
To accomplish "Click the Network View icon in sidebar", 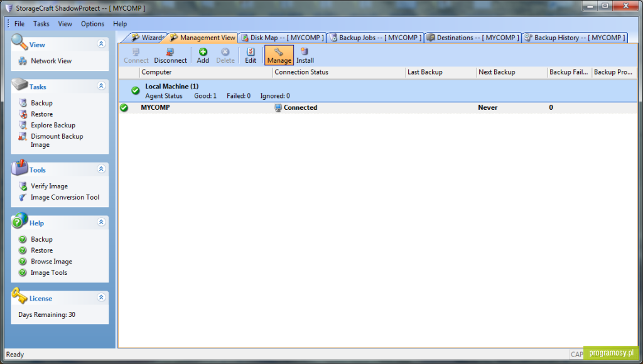I will pyautogui.click(x=23, y=61).
